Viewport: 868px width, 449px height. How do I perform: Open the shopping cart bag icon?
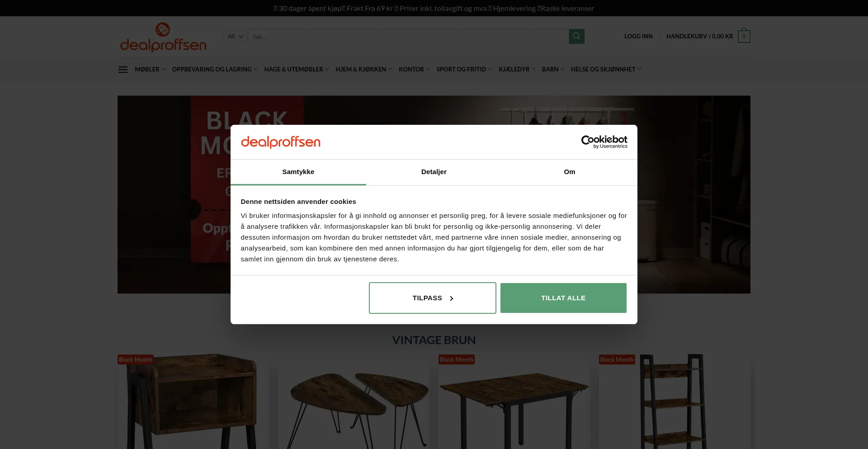[x=744, y=36]
